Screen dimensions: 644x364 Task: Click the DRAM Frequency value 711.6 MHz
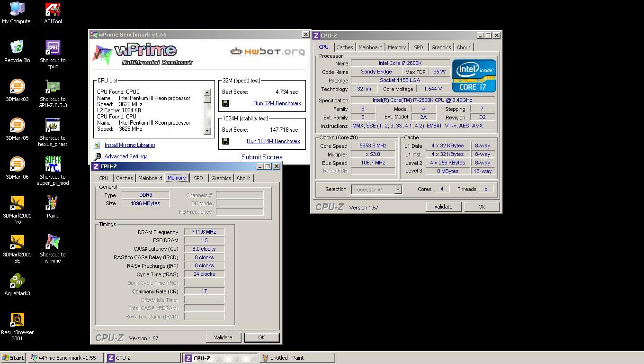(204, 232)
